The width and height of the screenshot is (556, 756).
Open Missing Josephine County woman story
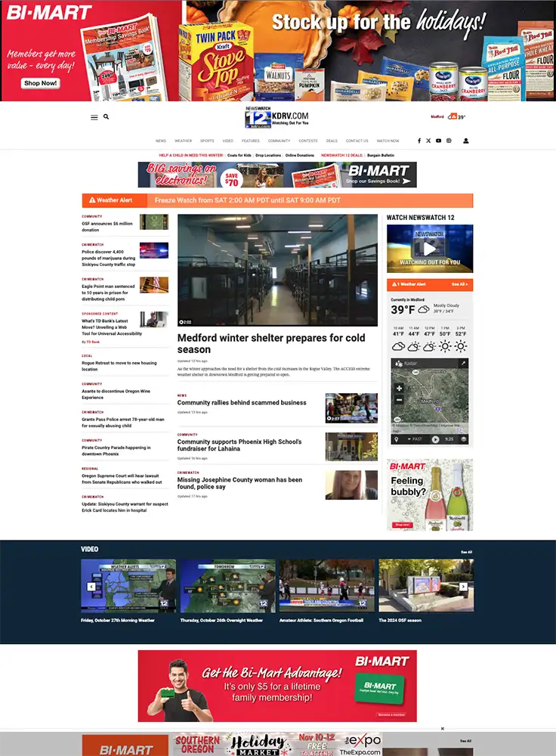point(240,483)
